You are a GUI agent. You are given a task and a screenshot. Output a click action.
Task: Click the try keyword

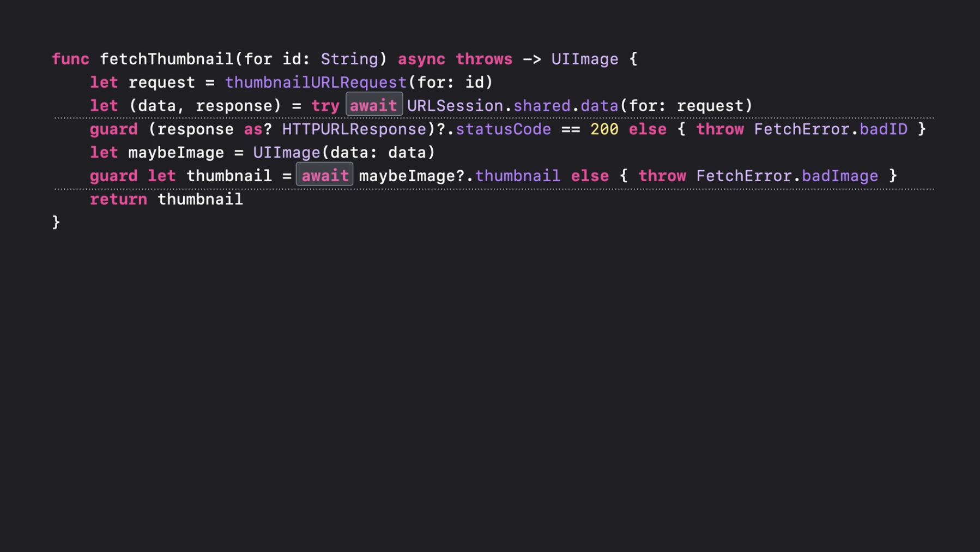click(325, 106)
